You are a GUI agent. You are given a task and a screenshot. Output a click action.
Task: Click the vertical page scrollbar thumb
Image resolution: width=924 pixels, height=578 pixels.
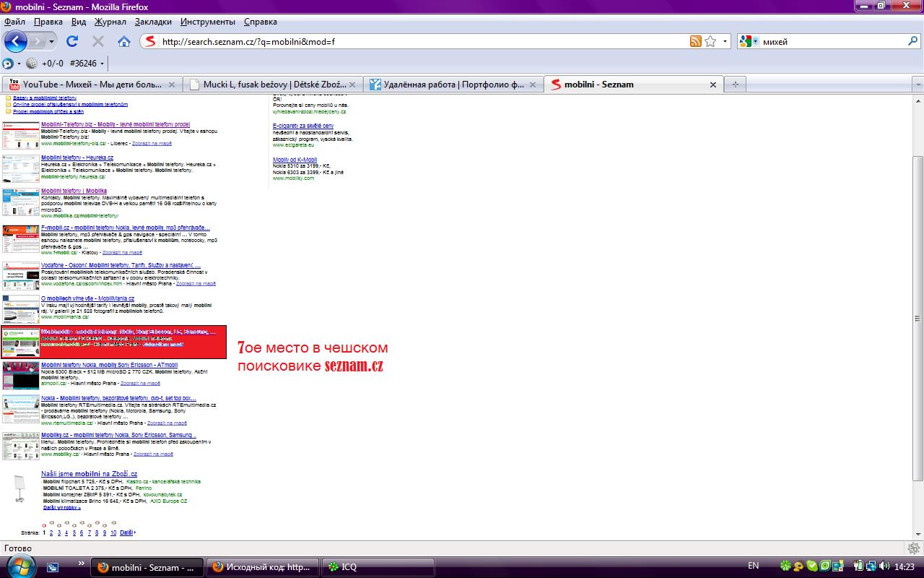(918, 318)
